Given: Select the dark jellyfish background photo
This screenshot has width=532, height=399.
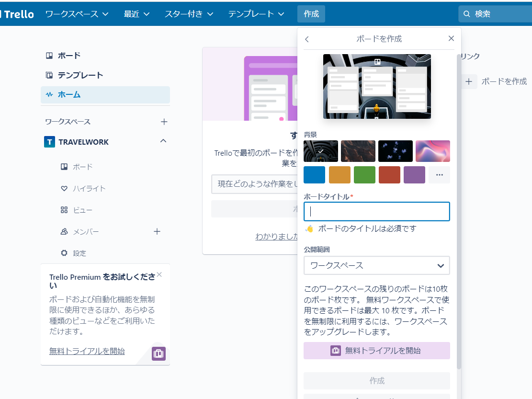Looking at the screenshot, I should [x=395, y=151].
